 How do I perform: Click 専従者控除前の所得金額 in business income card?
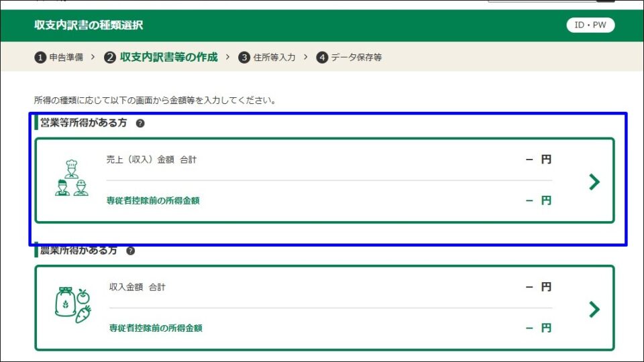coord(153,200)
